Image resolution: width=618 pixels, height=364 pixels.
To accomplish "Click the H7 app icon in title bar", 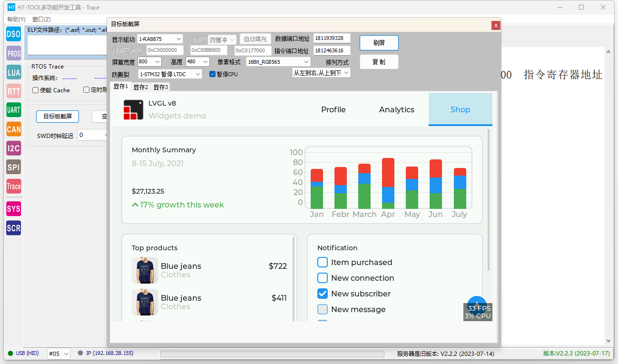I will point(11,7).
